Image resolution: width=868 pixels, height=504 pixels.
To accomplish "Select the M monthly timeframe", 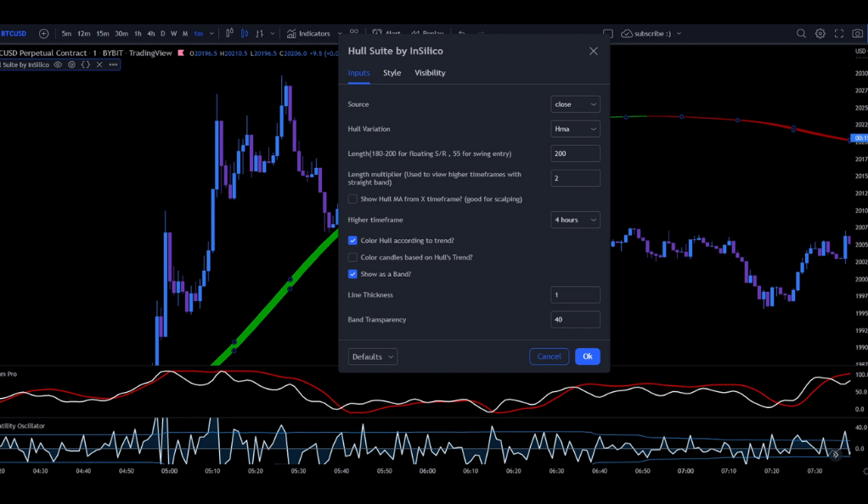I will click(x=185, y=34).
